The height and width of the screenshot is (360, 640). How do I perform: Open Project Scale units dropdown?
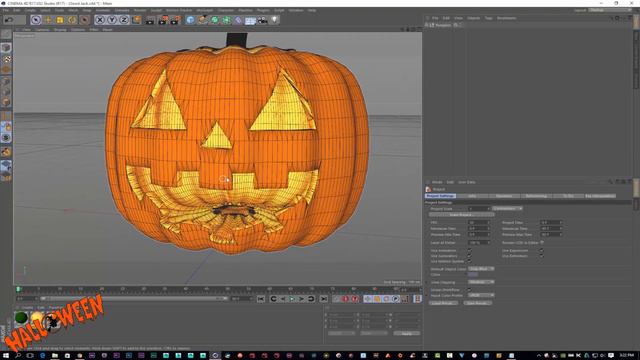pos(507,209)
